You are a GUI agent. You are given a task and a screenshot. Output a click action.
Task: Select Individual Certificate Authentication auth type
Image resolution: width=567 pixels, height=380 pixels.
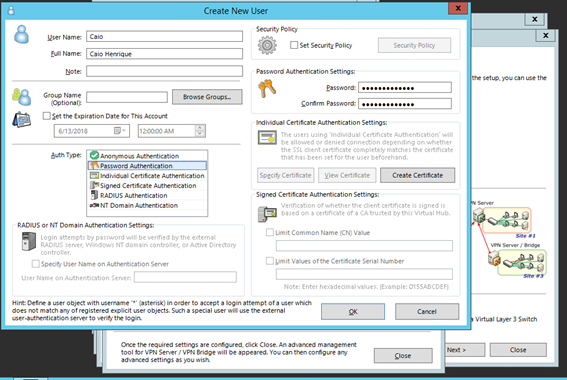(x=147, y=176)
